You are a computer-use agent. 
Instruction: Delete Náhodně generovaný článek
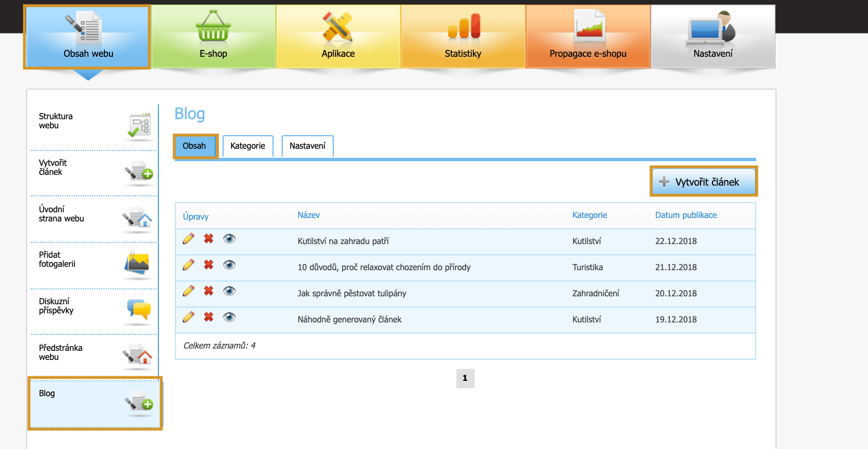pos(209,317)
